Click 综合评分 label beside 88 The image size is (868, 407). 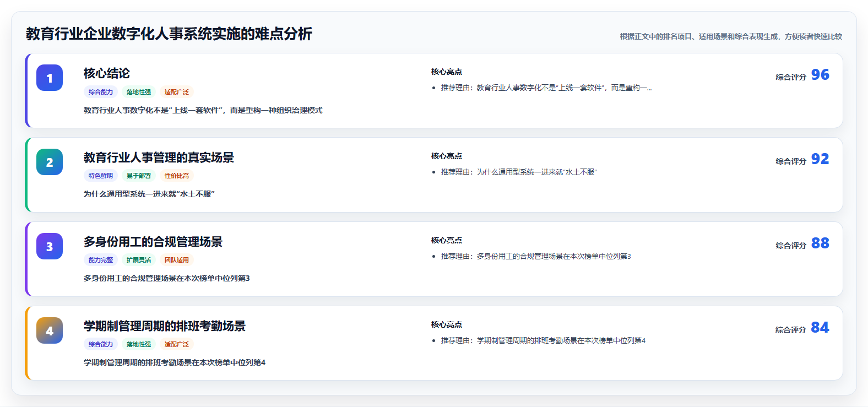[791, 246]
